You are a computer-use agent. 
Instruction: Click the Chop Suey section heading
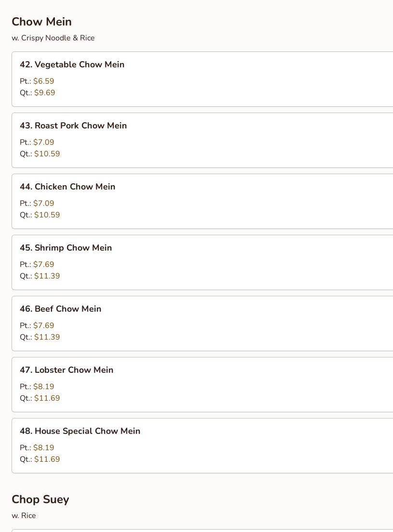[x=40, y=499]
